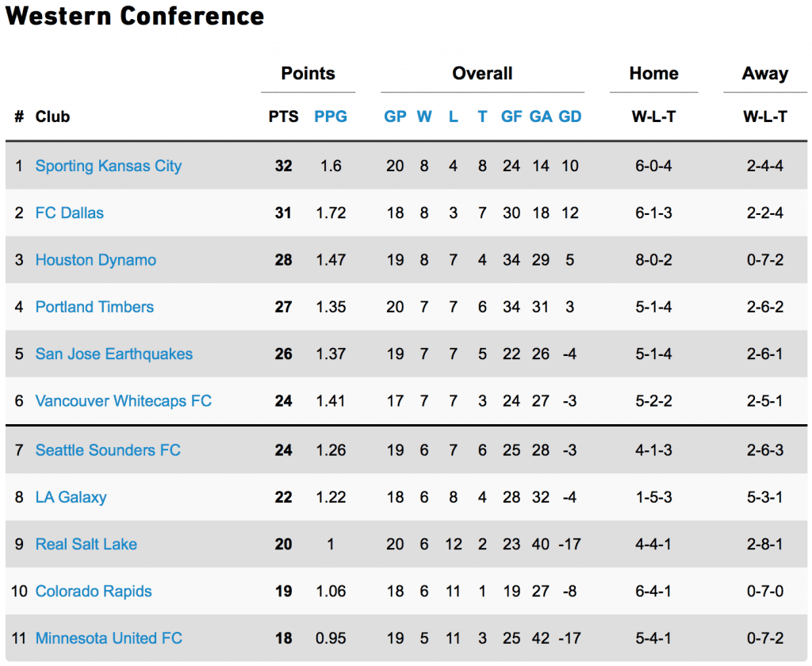The width and height of the screenshot is (812, 666).
Task: Click the Seattle Sounders FC link
Action: [x=108, y=450]
